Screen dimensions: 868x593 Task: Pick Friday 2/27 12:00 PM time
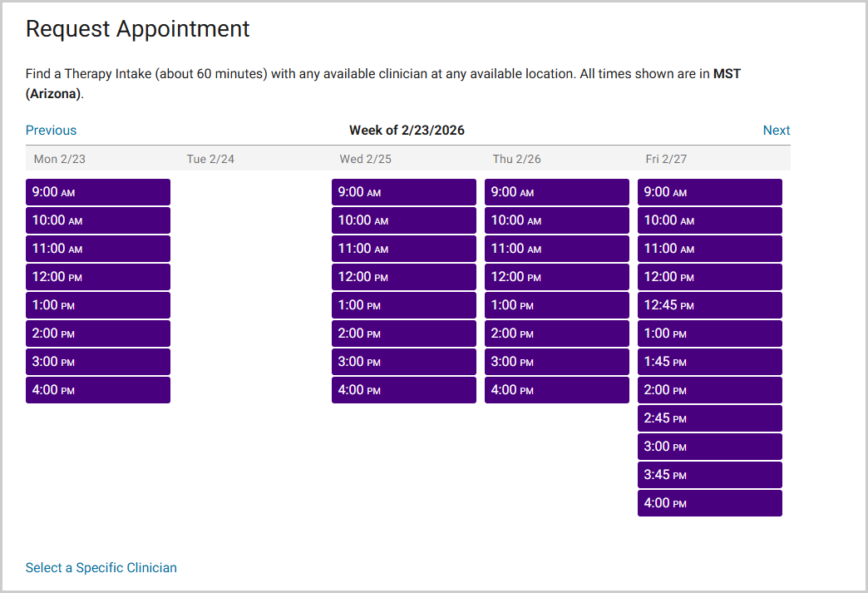pos(710,277)
